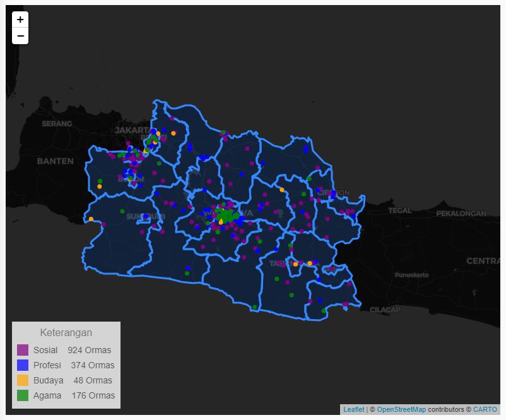
Task: Click the purple Sosial legend swatch
Action: (x=23, y=350)
